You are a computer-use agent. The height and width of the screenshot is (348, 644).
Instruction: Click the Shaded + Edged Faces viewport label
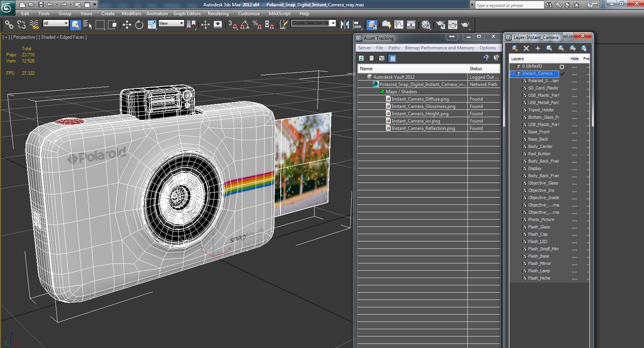(x=63, y=37)
